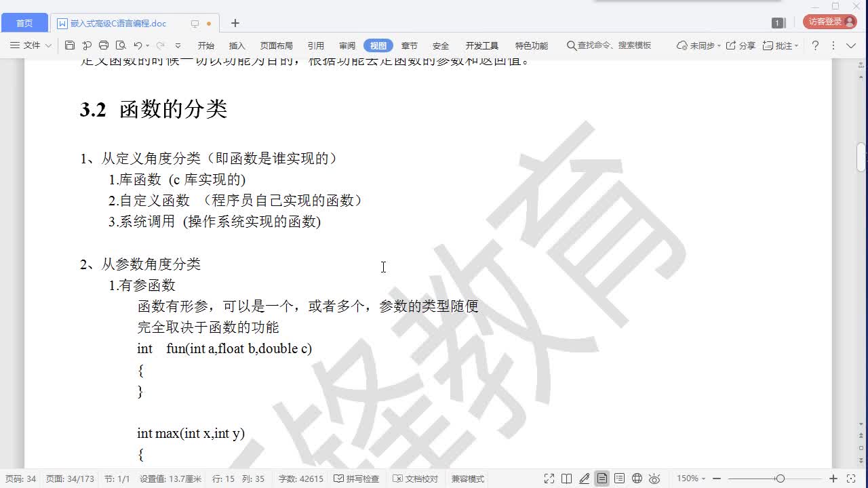Click the Undo arrow icon
The image size is (868, 488).
click(138, 45)
